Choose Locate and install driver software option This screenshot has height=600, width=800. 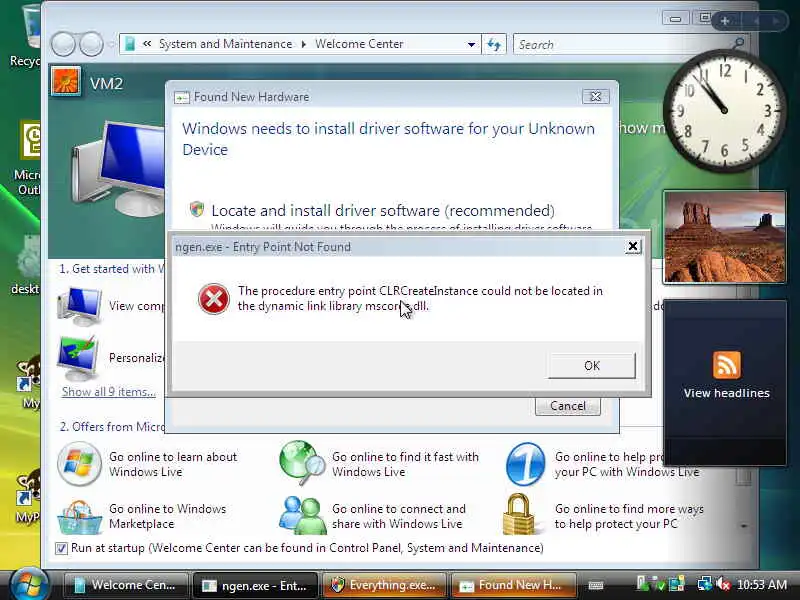383,211
